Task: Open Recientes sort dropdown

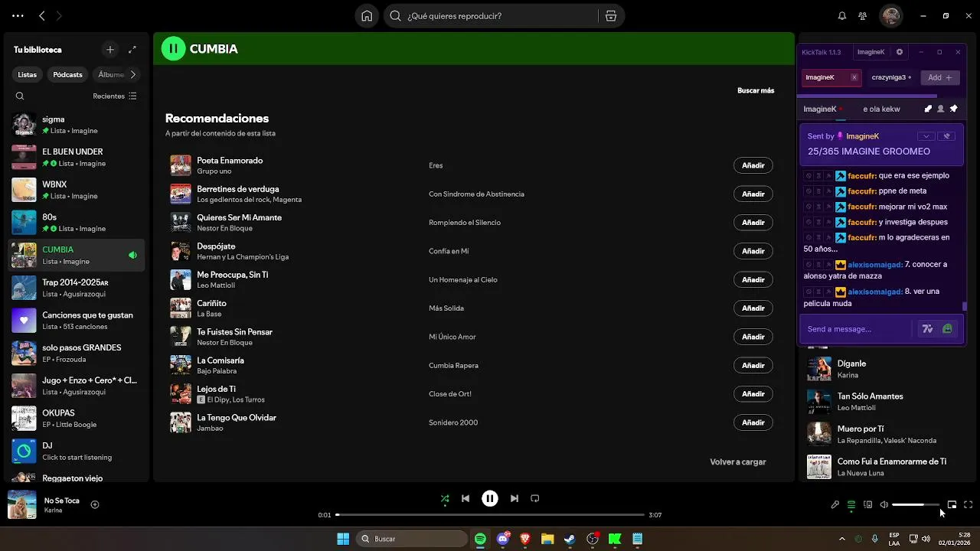Action: coord(115,96)
